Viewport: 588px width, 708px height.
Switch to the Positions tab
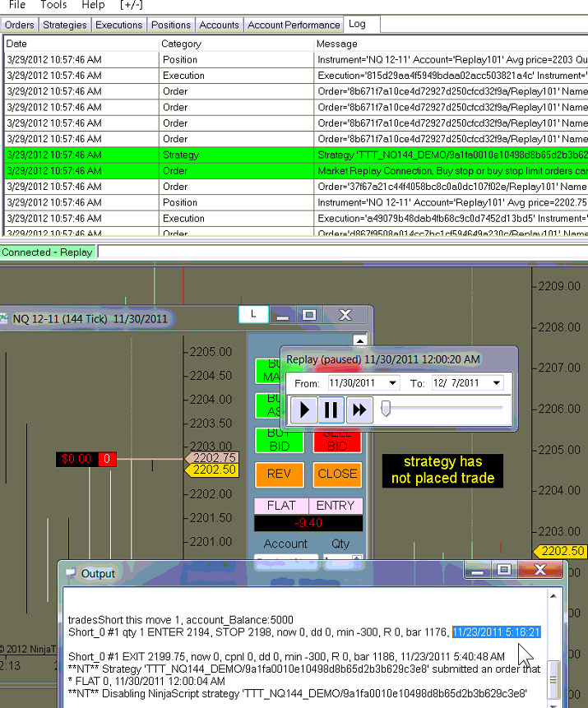point(171,25)
